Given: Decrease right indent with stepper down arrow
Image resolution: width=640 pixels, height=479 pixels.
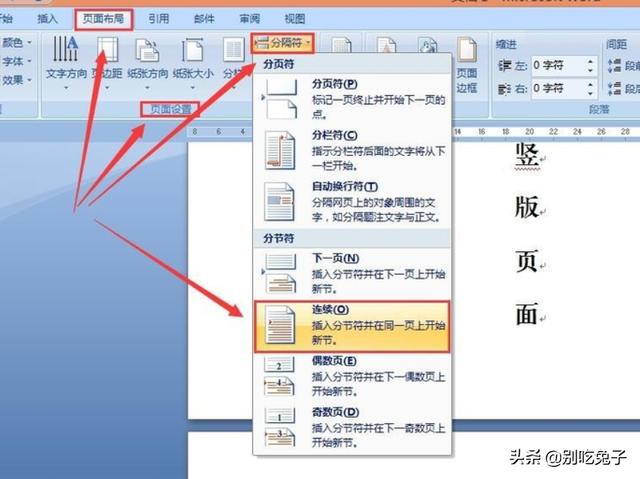Looking at the screenshot, I should 591,93.
